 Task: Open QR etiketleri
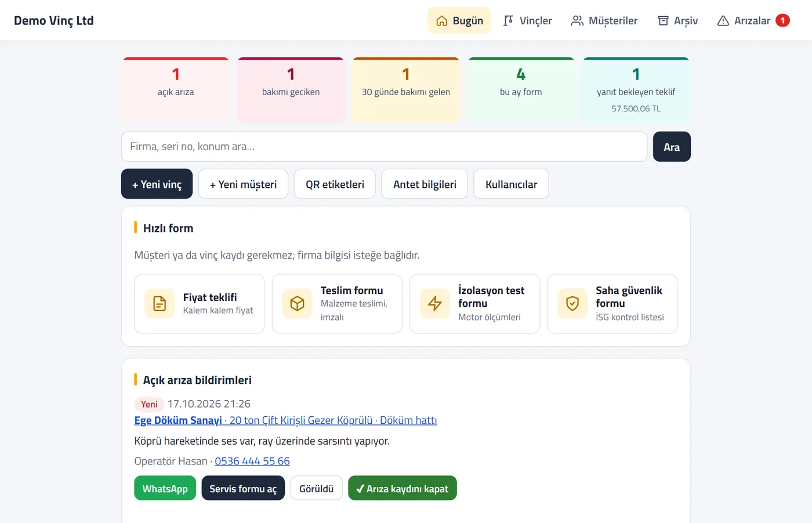[335, 184]
